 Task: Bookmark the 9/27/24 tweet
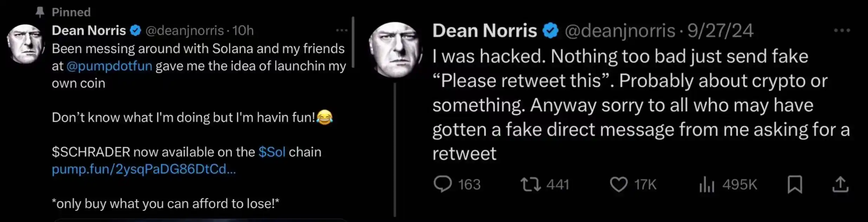click(795, 184)
